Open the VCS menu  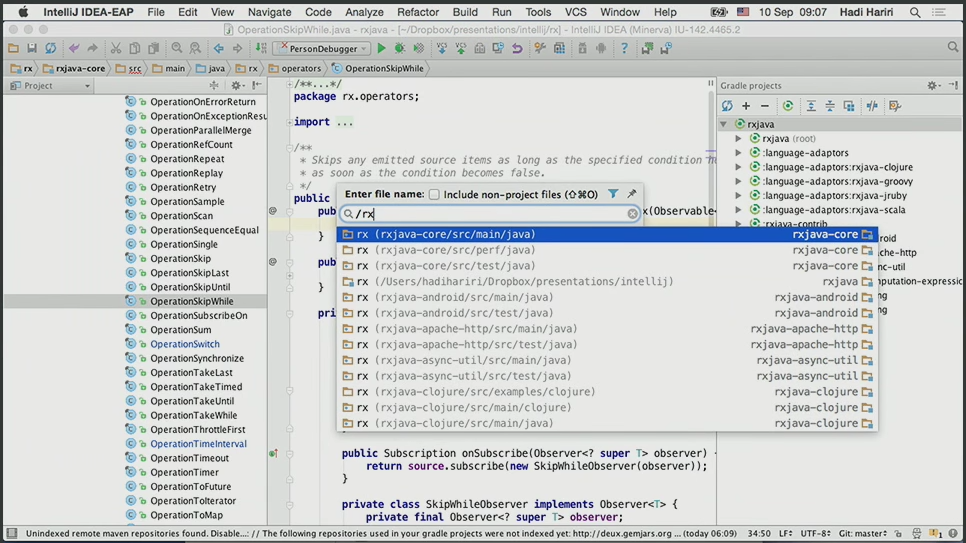coord(575,12)
